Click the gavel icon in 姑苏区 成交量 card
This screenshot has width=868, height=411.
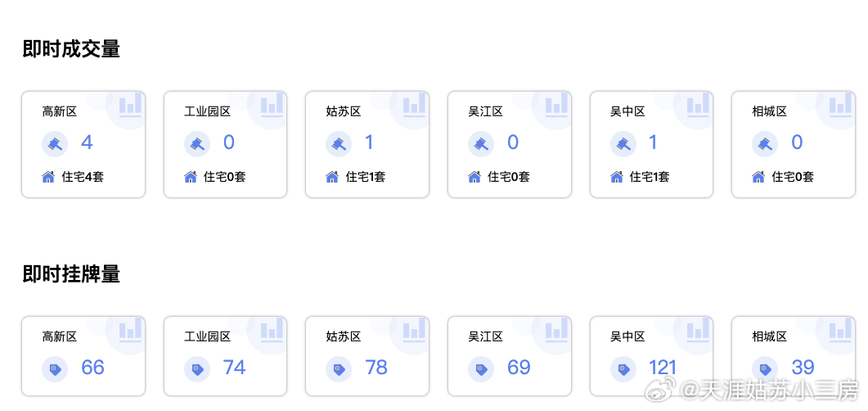(339, 144)
